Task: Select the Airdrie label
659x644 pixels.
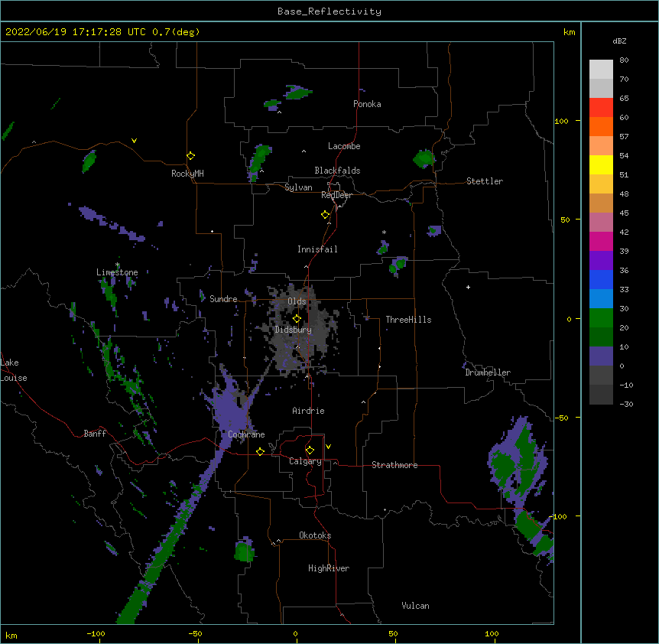Action: (309, 411)
